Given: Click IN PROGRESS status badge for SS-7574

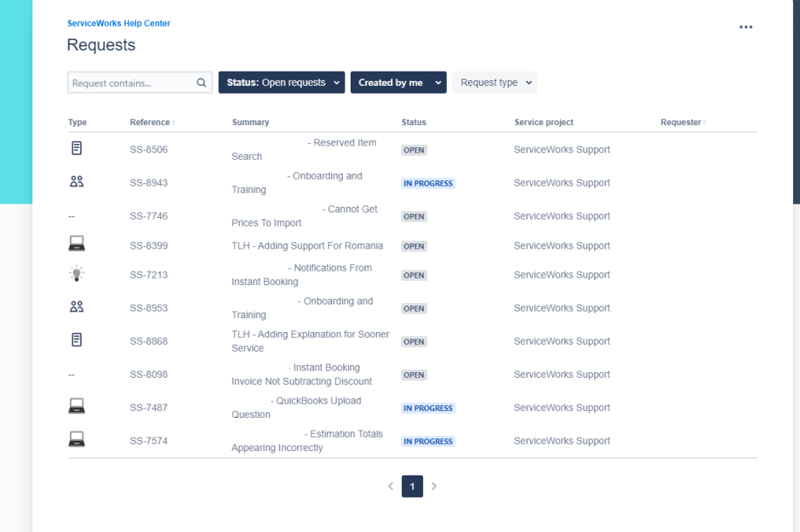Looking at the screenshot, I should pyautogui.click(x=428, y=441).
